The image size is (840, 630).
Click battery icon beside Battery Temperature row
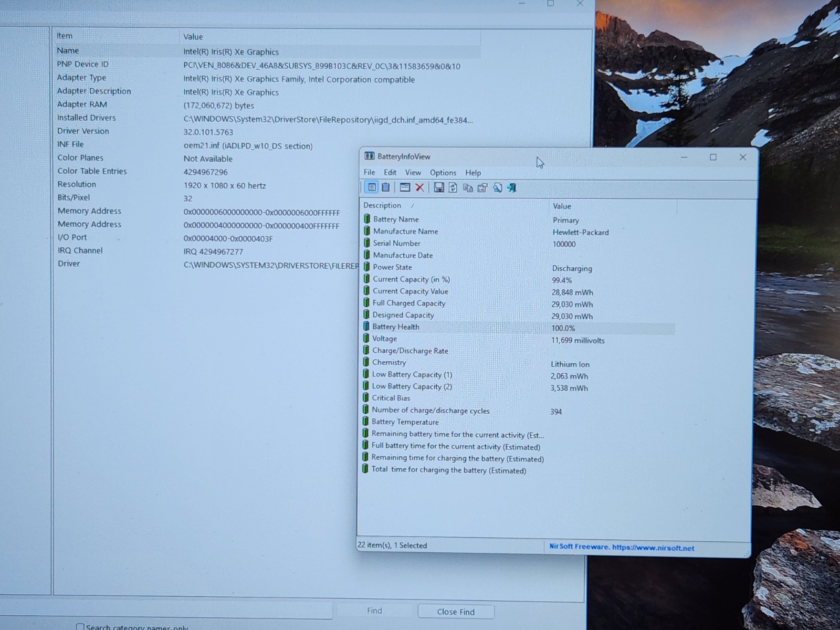pos(365,422)
